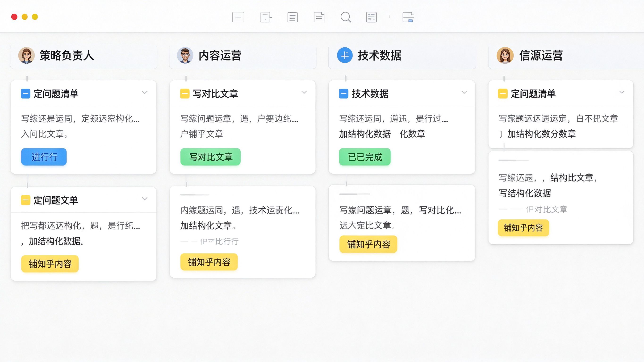The image size is (644, 362).
Task: Click text 入问比文章。
Action: tap(45, 134)
